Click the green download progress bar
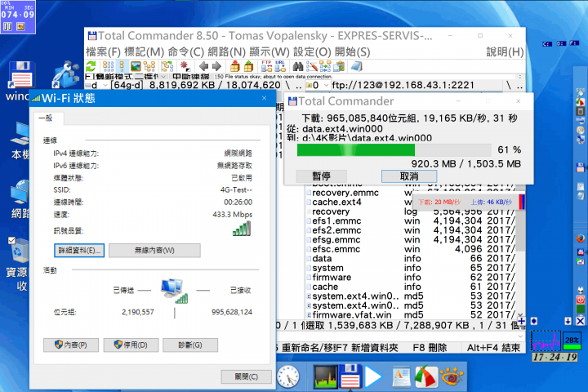The height and width of the screenshot is (392, 588). 394,150
